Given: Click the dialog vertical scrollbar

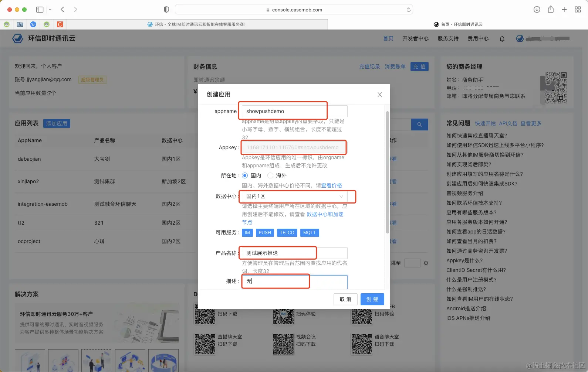Looking at the screenshot, I should [388, 172].
